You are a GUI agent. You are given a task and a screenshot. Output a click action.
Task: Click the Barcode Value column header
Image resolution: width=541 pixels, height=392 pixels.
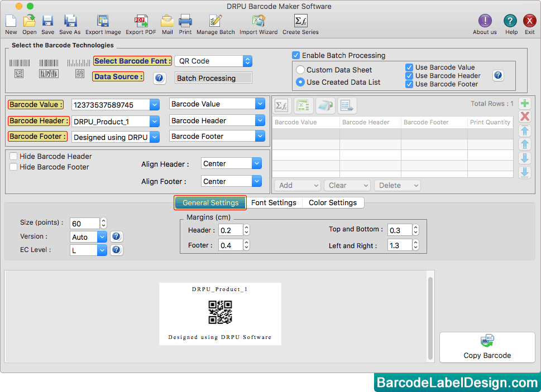pos(306,122)
